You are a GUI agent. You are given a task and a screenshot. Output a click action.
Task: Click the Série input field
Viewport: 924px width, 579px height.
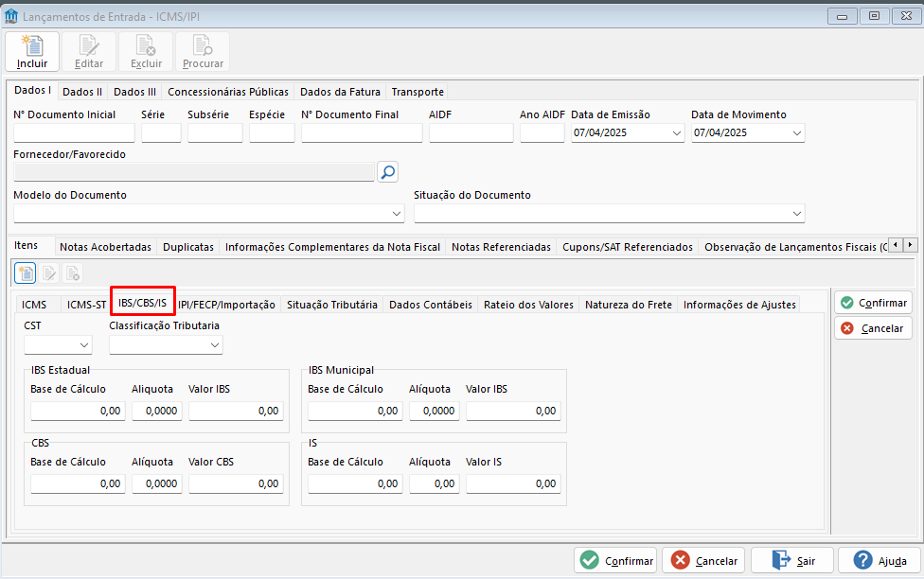pos(161,133)
